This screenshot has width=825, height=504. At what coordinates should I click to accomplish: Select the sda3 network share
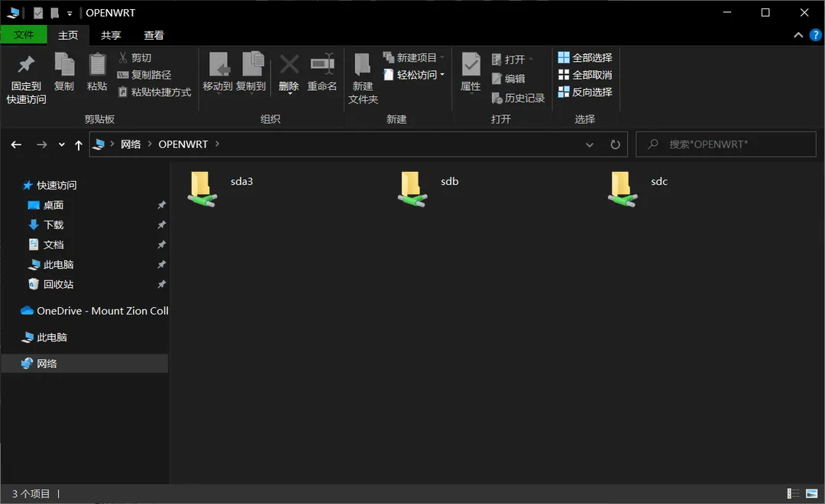click(x=221, y=189)
